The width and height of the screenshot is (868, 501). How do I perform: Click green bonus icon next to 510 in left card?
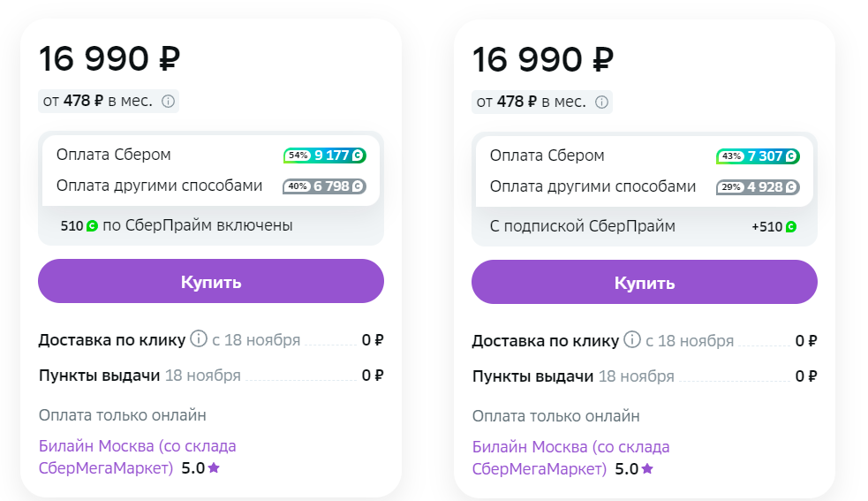point(92,225)
